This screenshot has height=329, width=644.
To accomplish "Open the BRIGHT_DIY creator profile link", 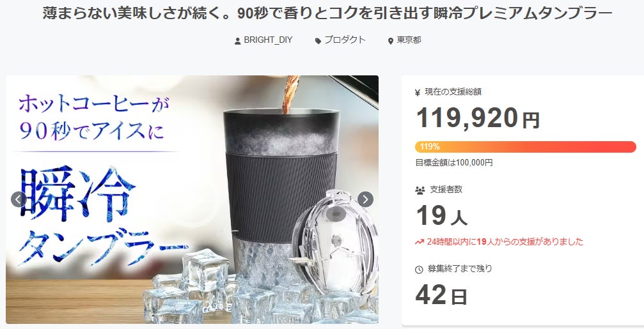I will click(x=268, y=40).
